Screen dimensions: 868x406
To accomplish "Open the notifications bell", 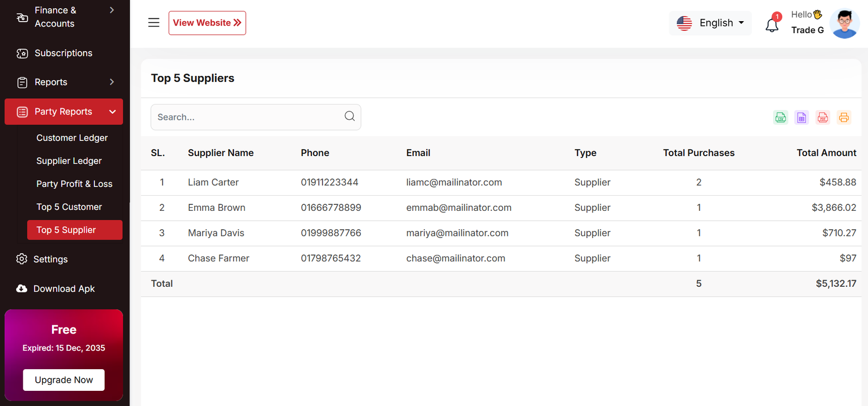I will tap(771, 25).
